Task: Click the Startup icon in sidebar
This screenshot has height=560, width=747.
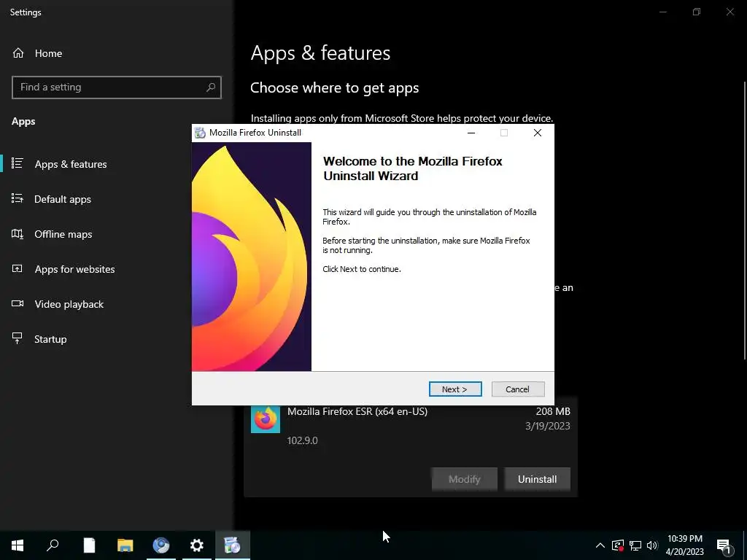Action: [18, 338]
